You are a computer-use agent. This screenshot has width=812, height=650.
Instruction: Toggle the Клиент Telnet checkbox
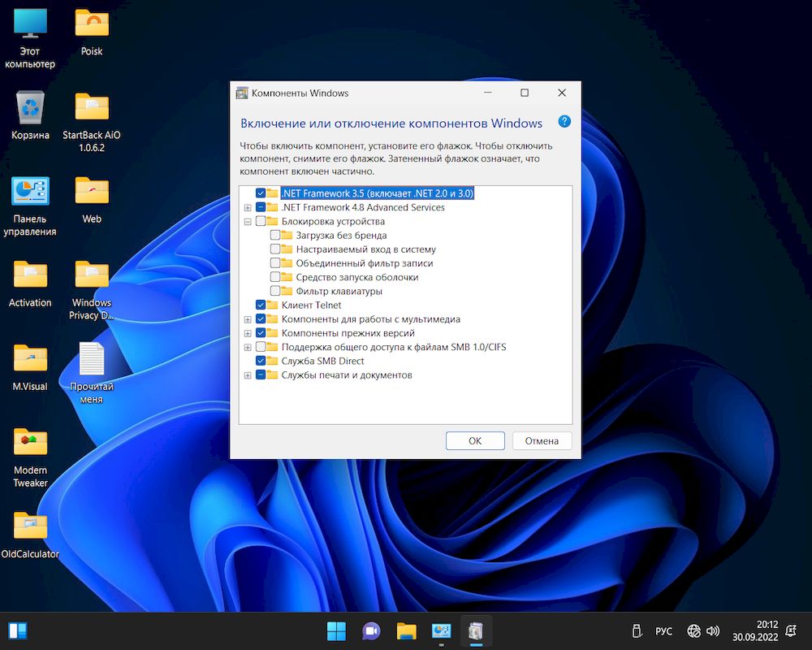[x=261, y=305]
